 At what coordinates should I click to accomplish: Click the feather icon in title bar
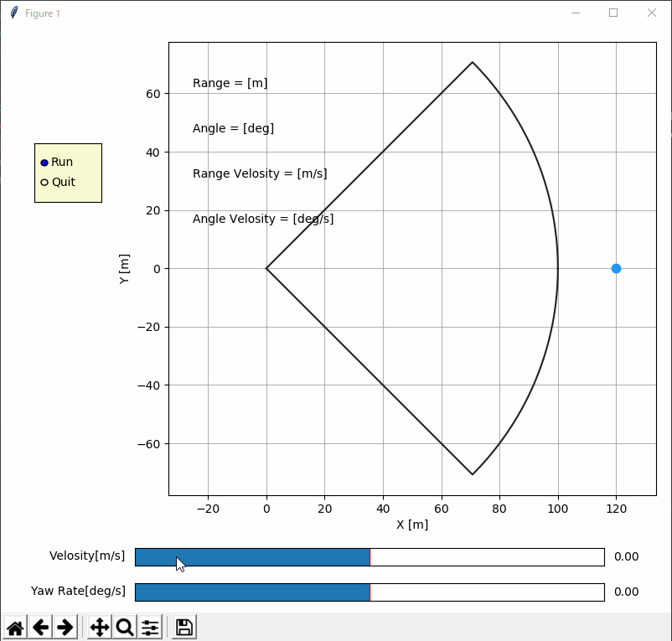[x=13, y=13]
